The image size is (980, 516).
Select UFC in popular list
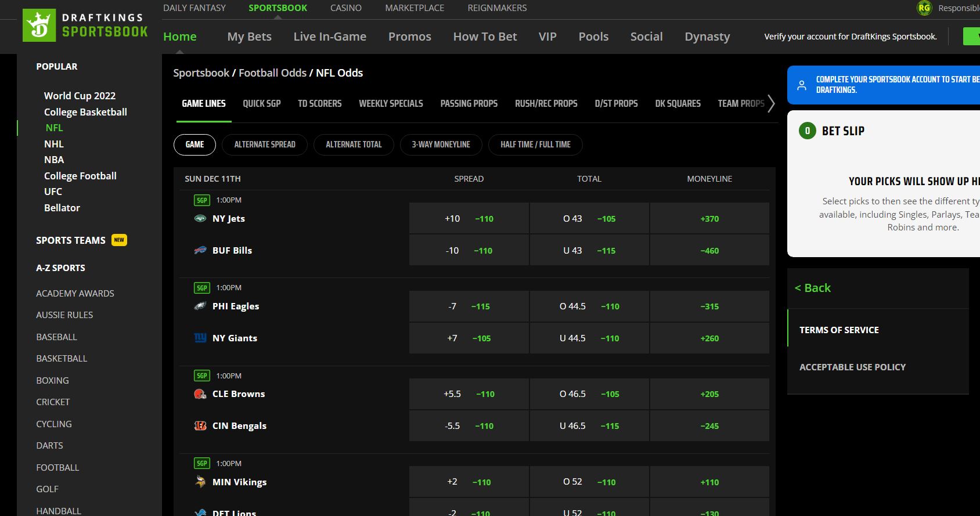(x=53, y=192)
